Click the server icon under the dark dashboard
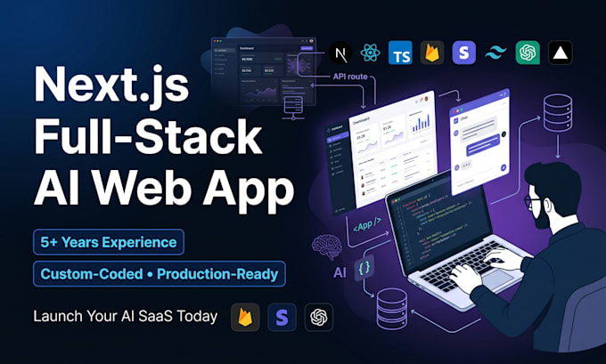Viewport: 606px width, 364px height. click(292, 108)
